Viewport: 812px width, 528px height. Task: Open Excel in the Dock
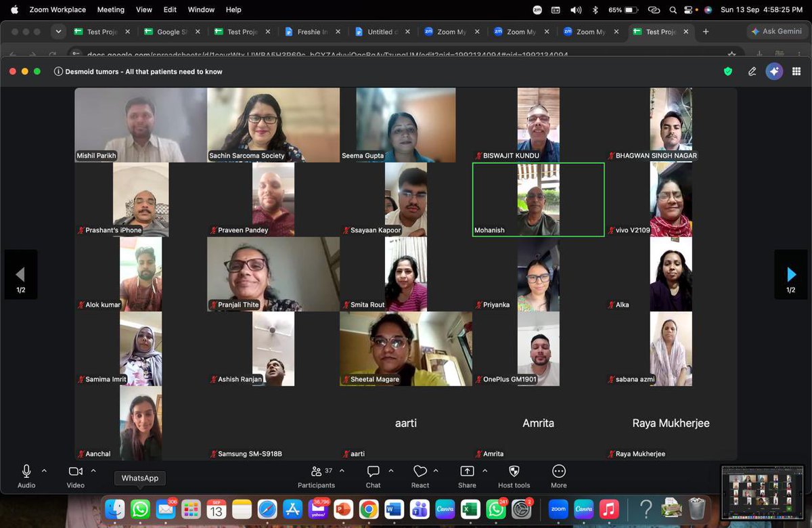pyautogui.click(x=470, y=508)
